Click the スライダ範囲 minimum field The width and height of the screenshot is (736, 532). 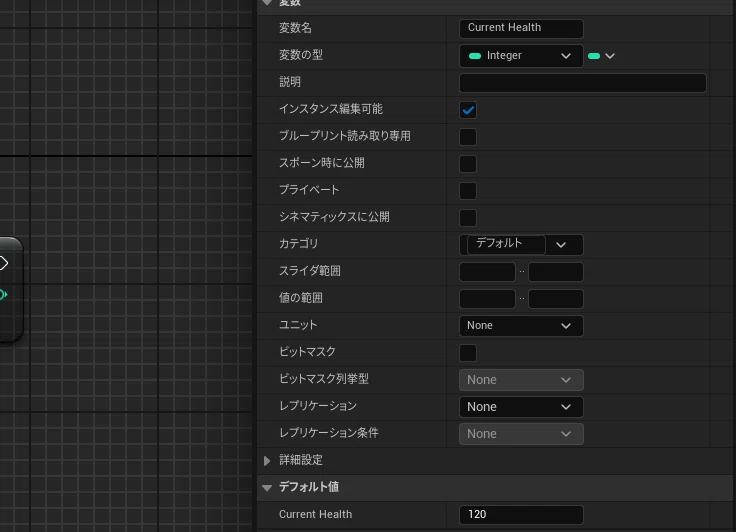(487, 271)
